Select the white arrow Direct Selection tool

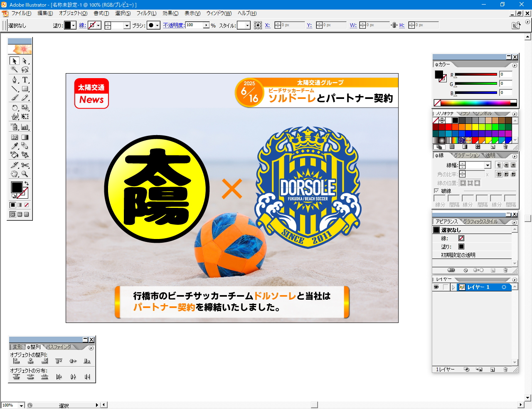pos(25,61)
